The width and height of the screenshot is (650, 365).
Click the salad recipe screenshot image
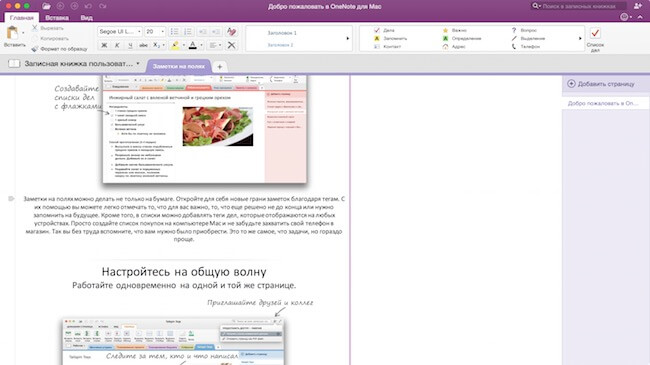pos(205,129)
